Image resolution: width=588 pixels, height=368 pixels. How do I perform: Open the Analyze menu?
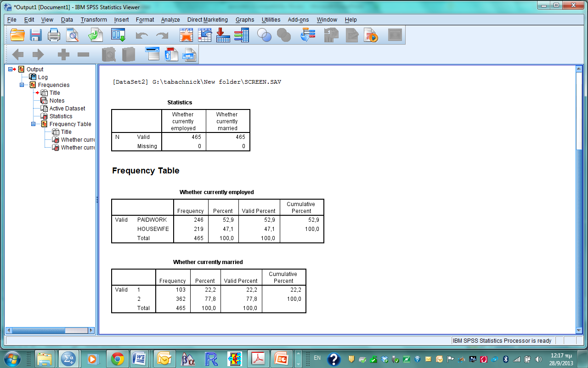coord(170,20)
